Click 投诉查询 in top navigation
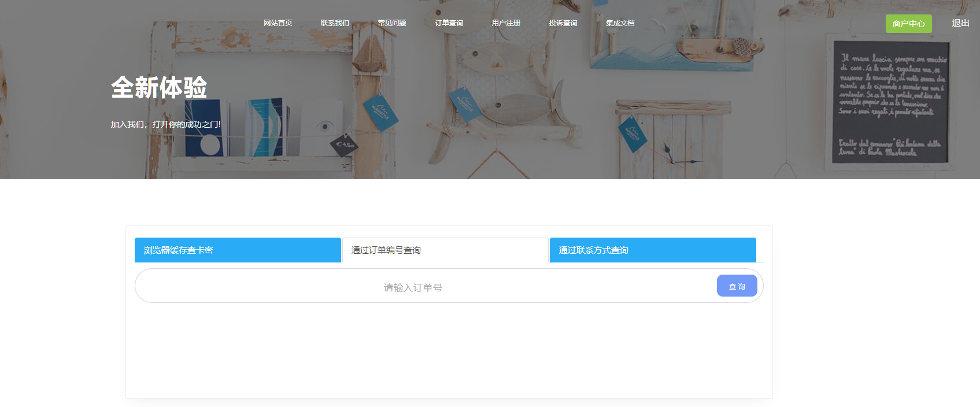 [563, 23]
